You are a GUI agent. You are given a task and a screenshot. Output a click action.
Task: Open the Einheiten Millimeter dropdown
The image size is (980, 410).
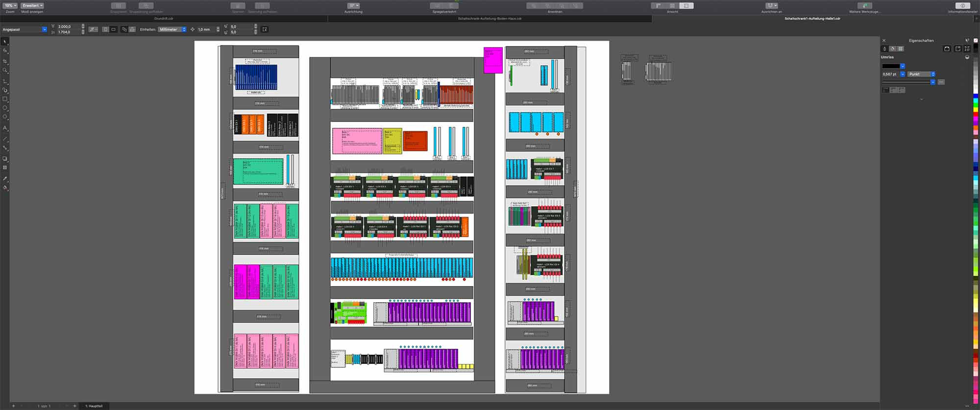[x=172, y=29]
